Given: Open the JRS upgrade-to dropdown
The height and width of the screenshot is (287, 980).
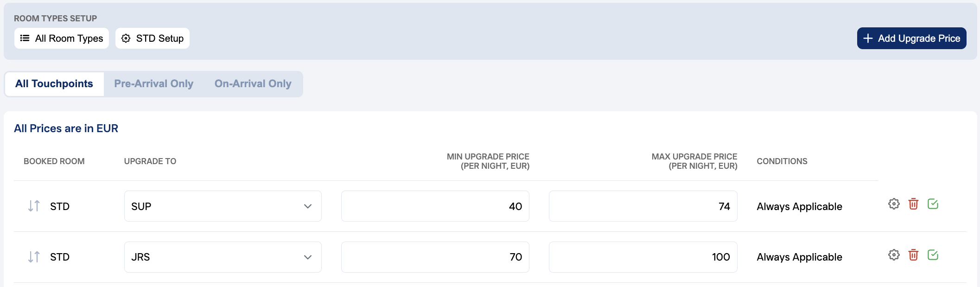Looking at the screenshot, I should (223, 257).
